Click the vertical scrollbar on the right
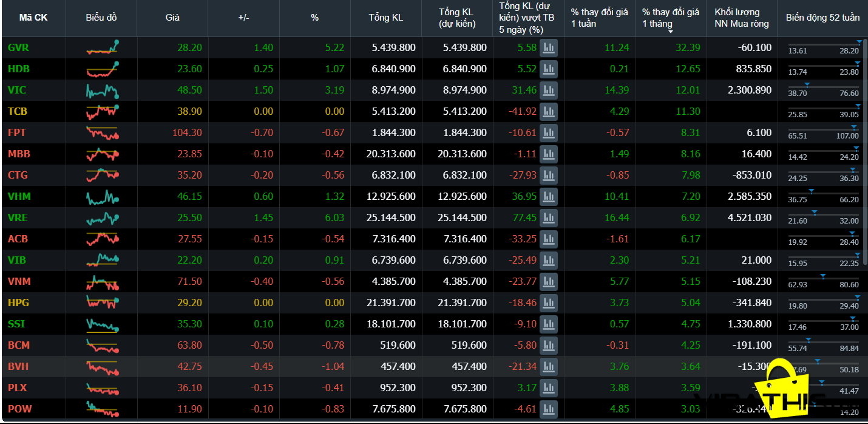Viewport: 868px width, 424px height. tap(864, 152)
